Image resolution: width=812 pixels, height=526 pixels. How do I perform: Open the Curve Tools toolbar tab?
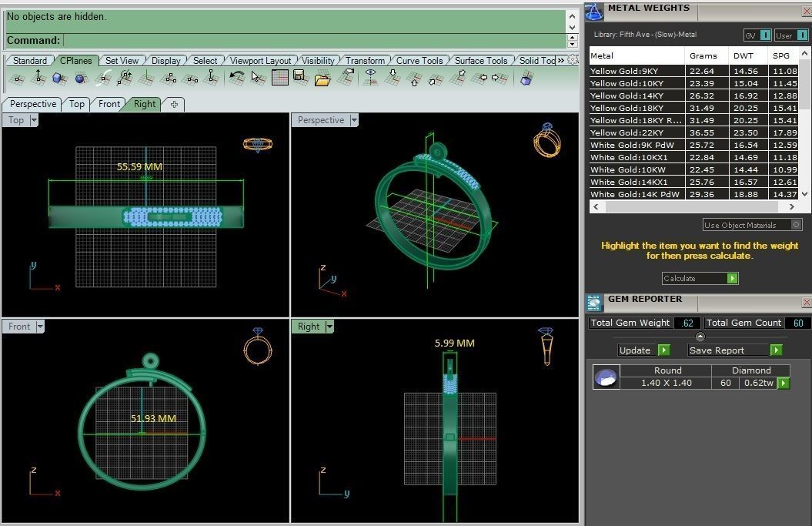tap(419, 61)
